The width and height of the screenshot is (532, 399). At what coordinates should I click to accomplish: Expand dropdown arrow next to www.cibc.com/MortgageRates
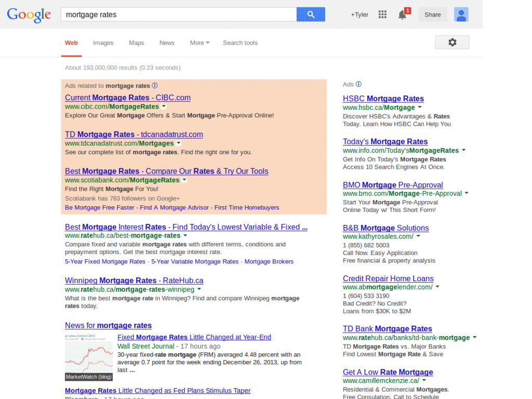click(164, 107)
